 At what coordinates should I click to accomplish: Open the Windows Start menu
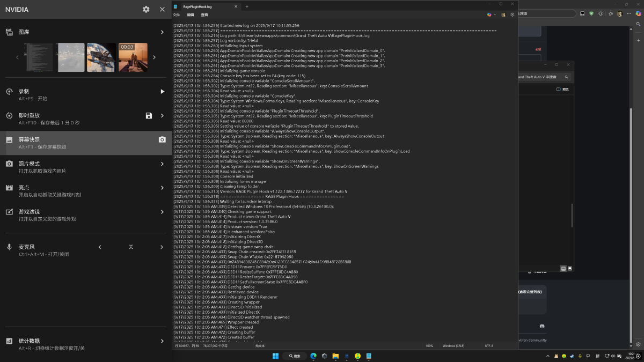pyautogui.click(x=275, y=356)
